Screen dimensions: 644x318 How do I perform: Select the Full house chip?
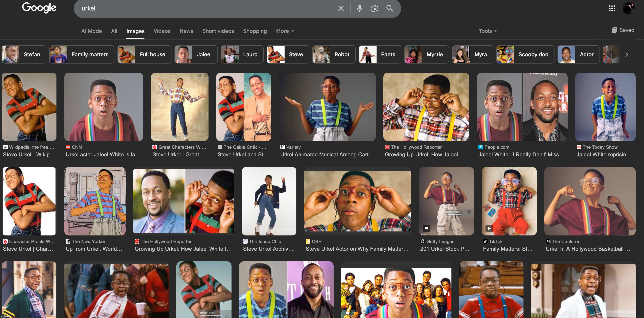tap(144, 54)
